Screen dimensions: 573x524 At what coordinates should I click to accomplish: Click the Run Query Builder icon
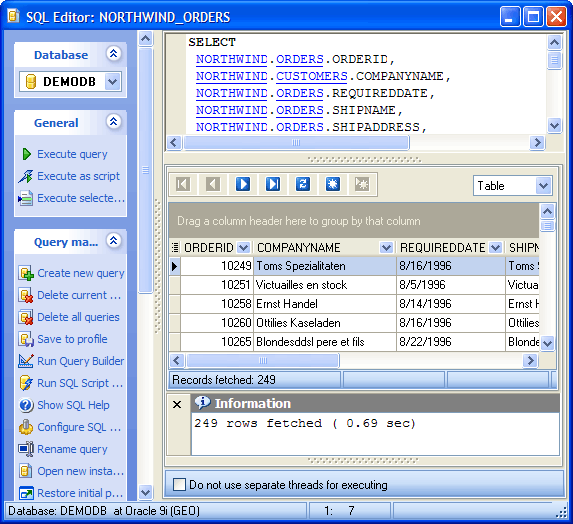click(x=26, y=361)
